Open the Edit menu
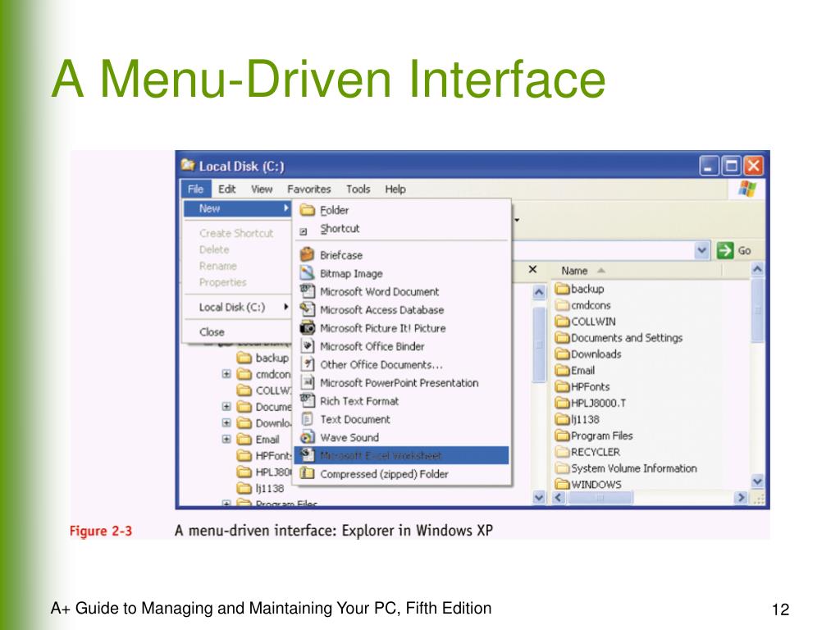 coord(226,189)
